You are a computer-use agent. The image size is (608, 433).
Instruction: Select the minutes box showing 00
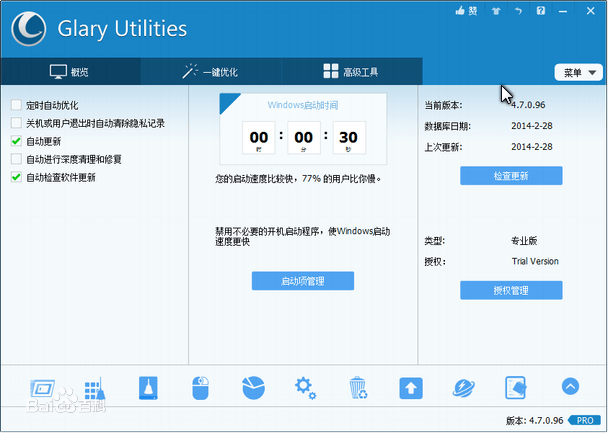pos(304,138)
